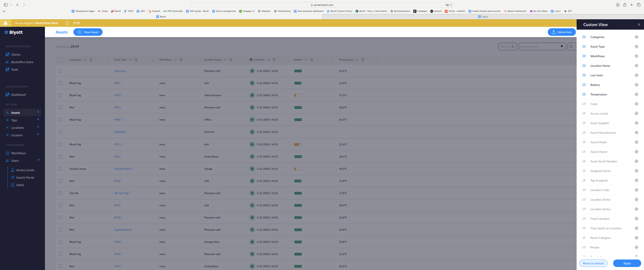Image resolution: width=644 pixels, height=270 pixels.
Task: Open the Infusion Pump 1 asset link
Action: (x=124, y=169)
